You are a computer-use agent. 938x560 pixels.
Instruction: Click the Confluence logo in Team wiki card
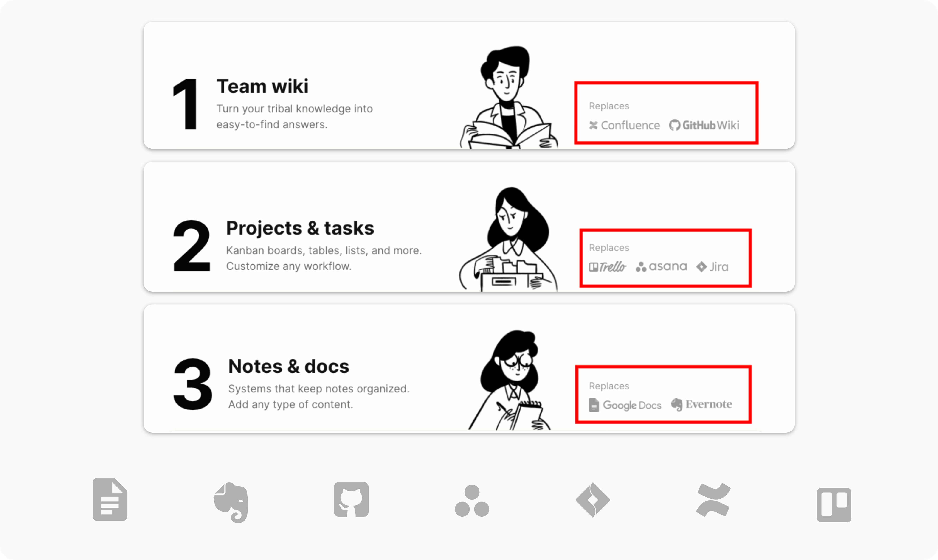[624, 125]
